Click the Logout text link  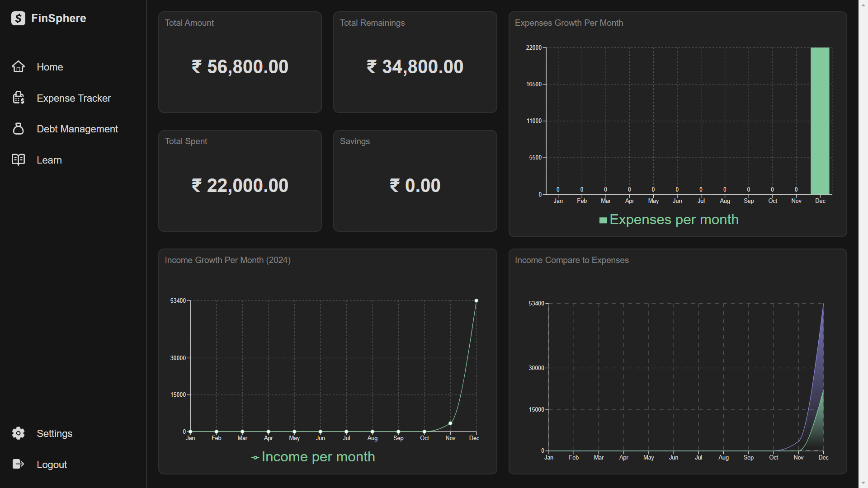tap(52, 465)
